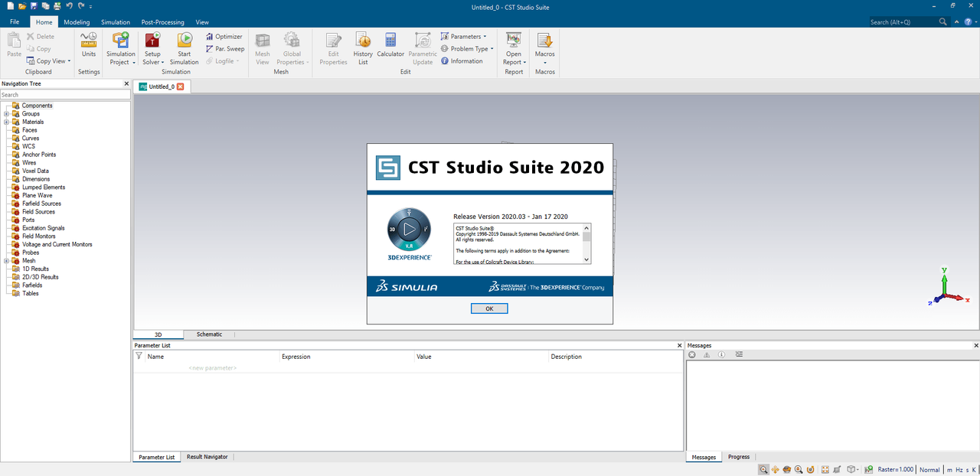Undo the last action
980x476 pixels.
(69, 6)
